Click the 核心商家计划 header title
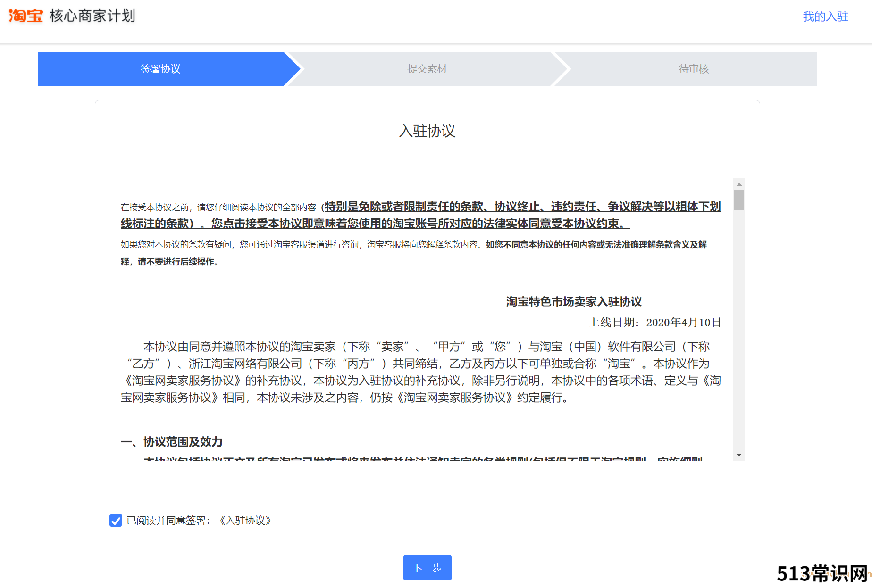Viewport: 872px width, 588px height. point(92,16)
